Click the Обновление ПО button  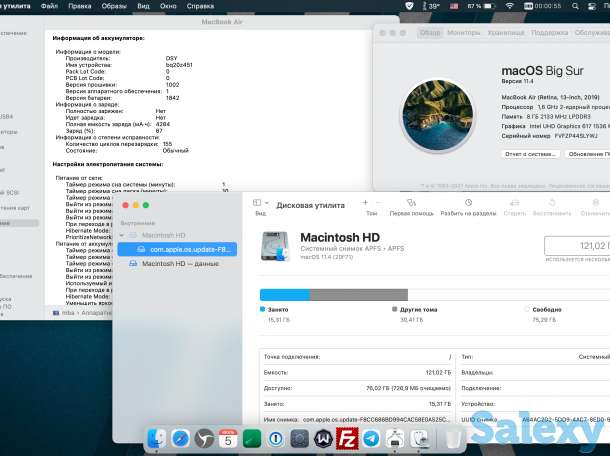coord(588,154)
